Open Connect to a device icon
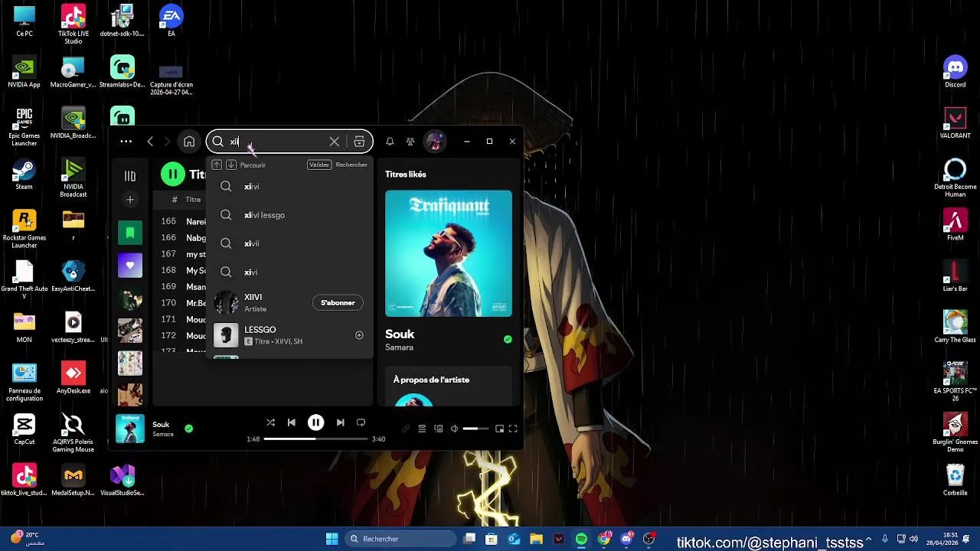The image size is (980, 551). pos(439,429)
